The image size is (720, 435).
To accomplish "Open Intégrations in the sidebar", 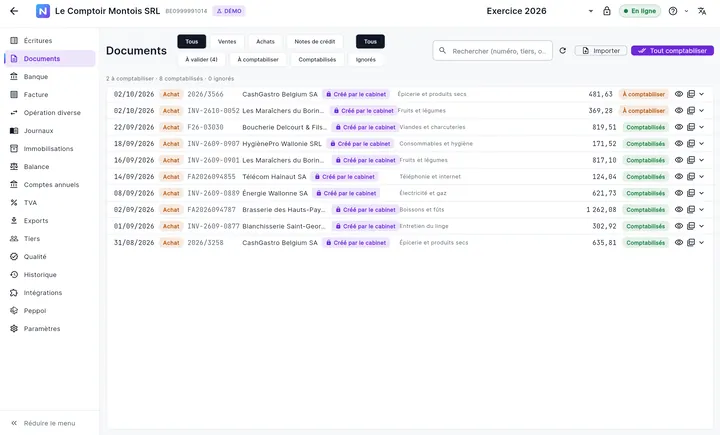I will (x=50, y=293).
